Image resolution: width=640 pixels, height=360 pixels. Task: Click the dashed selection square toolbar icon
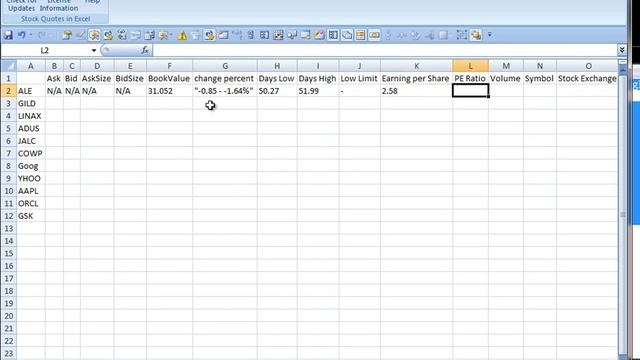coord(461,36)
